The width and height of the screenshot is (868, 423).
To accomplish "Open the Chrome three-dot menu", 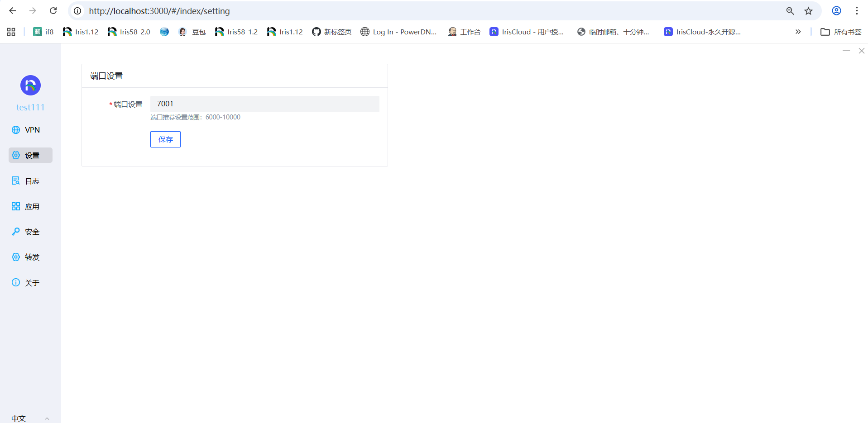I will coord(857,11).
